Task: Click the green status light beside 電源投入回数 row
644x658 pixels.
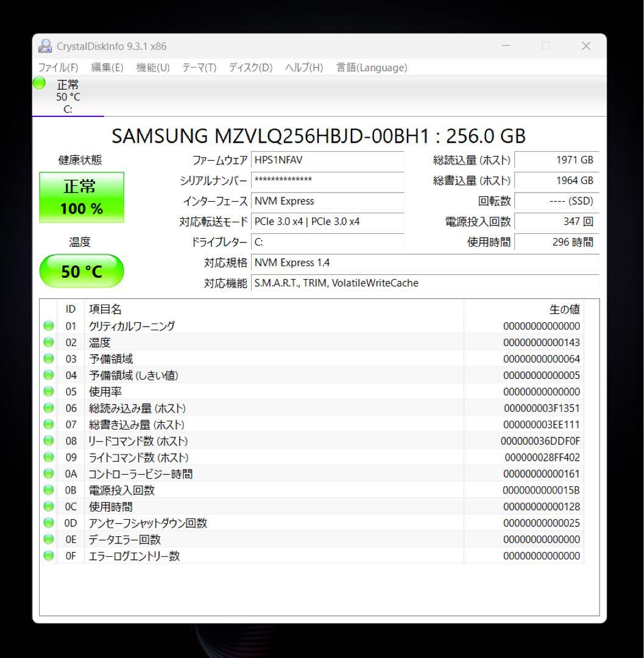Action: coord(48,490)
